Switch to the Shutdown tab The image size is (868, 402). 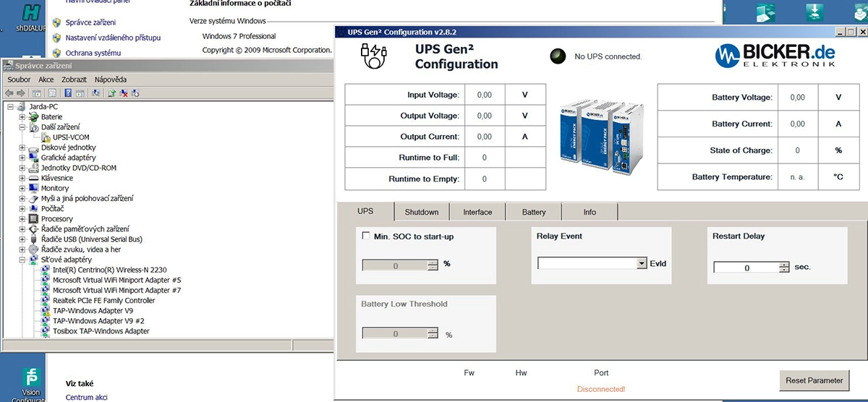click(422, 212)
